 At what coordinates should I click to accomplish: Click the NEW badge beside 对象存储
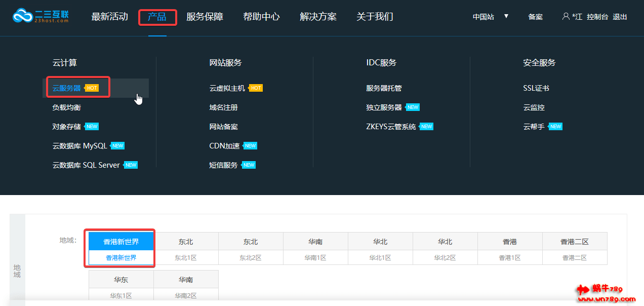click(x=92, y=127)
